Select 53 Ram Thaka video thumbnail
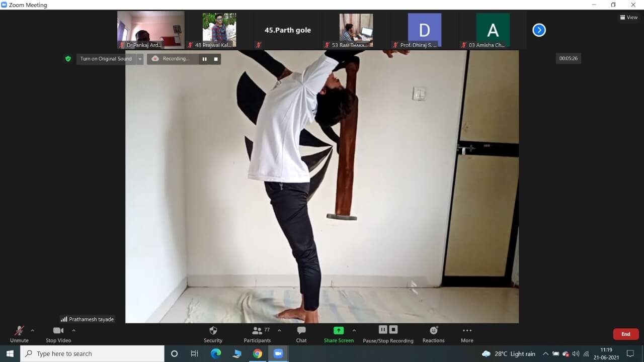Screen dimensions: 644x362 pos(356,30)
